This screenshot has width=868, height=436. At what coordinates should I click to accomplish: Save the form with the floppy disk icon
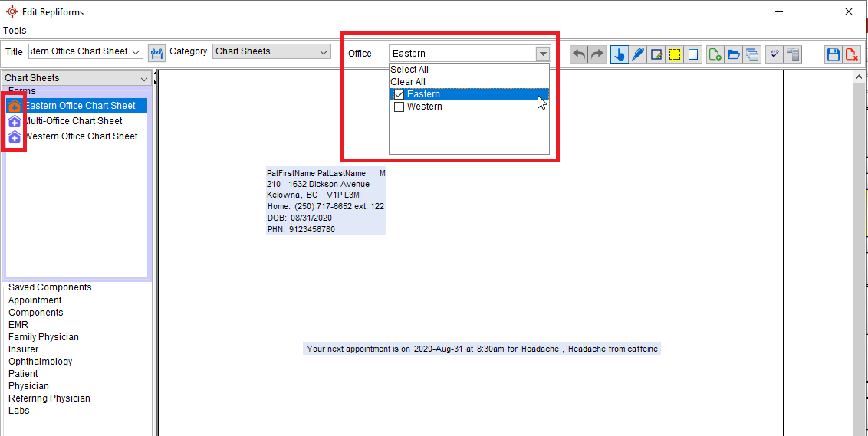click(x=833, y=54)
